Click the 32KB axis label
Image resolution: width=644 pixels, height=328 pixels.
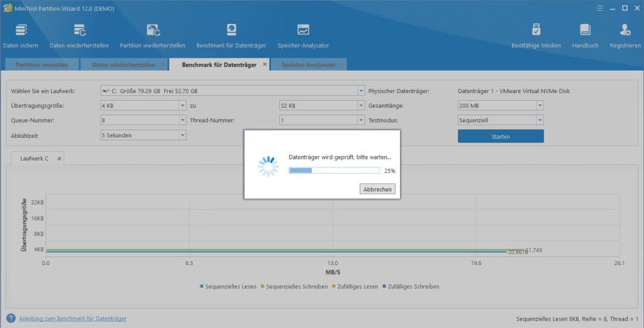tap(37, 203)
